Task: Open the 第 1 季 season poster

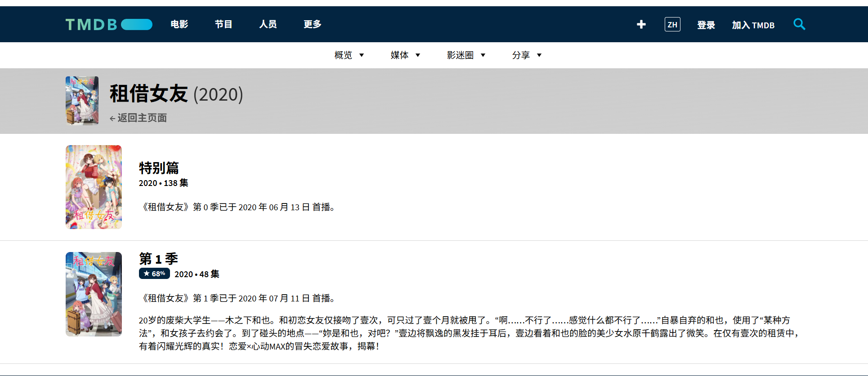Action: click(x=94, y=294)
